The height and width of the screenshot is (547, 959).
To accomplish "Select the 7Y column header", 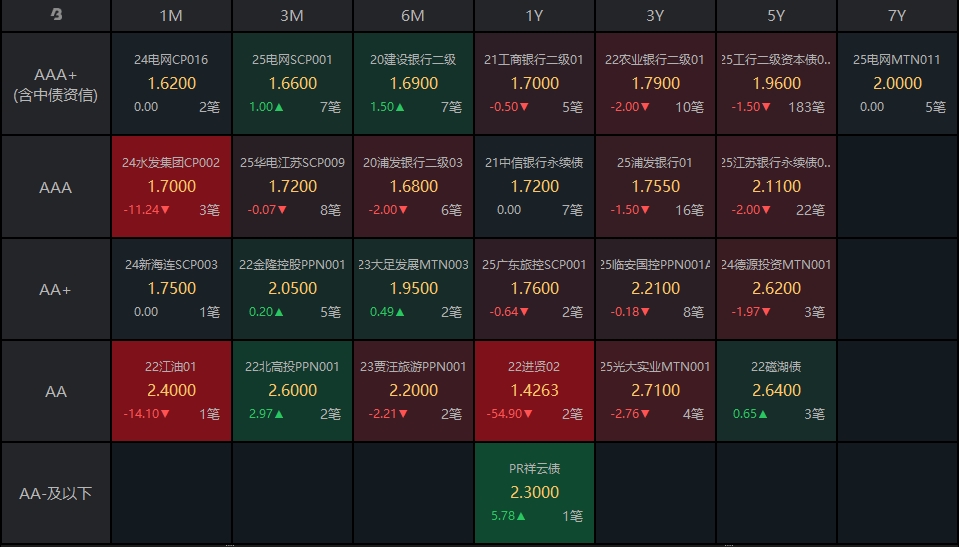I will coord(897,15).
